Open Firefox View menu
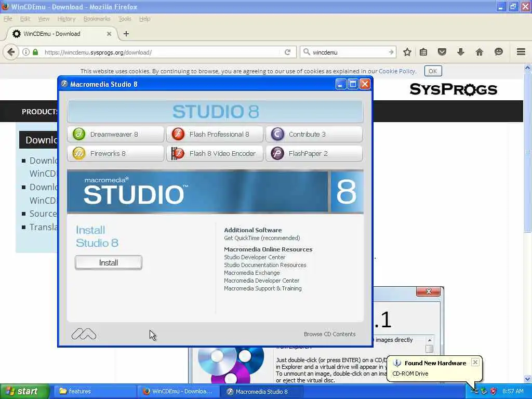The width and height of the screenshot is (532, 399). click(44, 19)
